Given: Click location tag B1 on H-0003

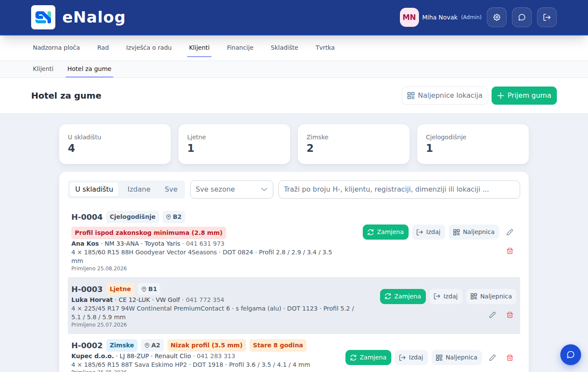Looking at the screenshot, I should (x=149, y=289).
